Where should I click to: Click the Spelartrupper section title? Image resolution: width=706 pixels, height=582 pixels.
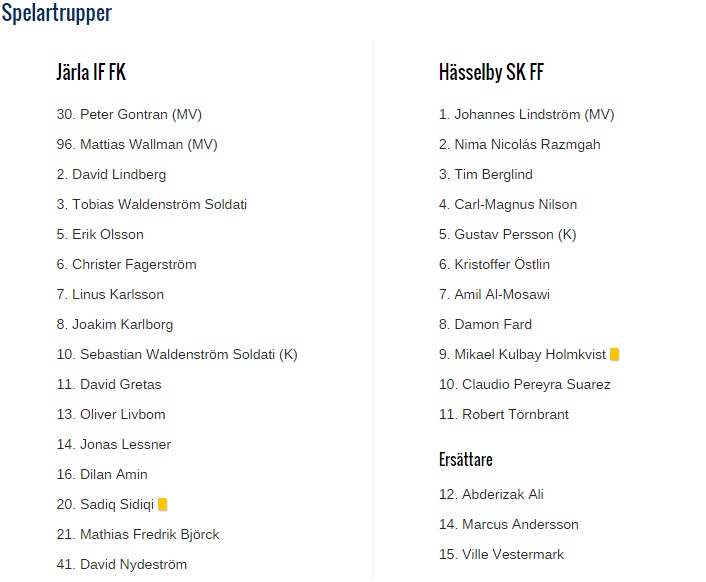(x=57, y=13)
